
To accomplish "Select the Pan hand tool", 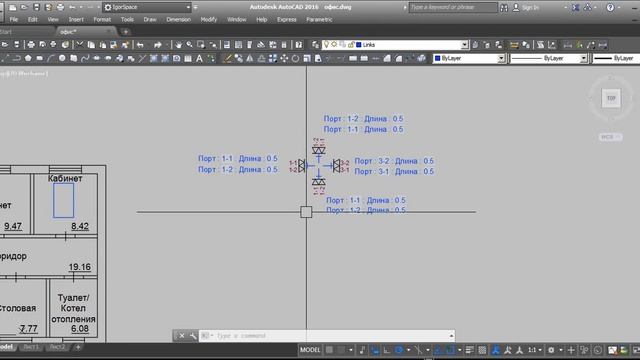I will tap(178, 45).
